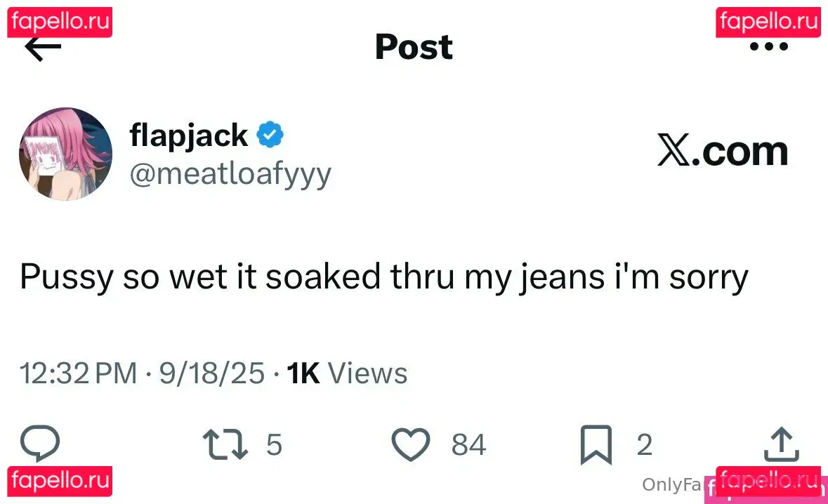828x504 pixels.
Task: Click the blue verified badge
Action: 270,135
